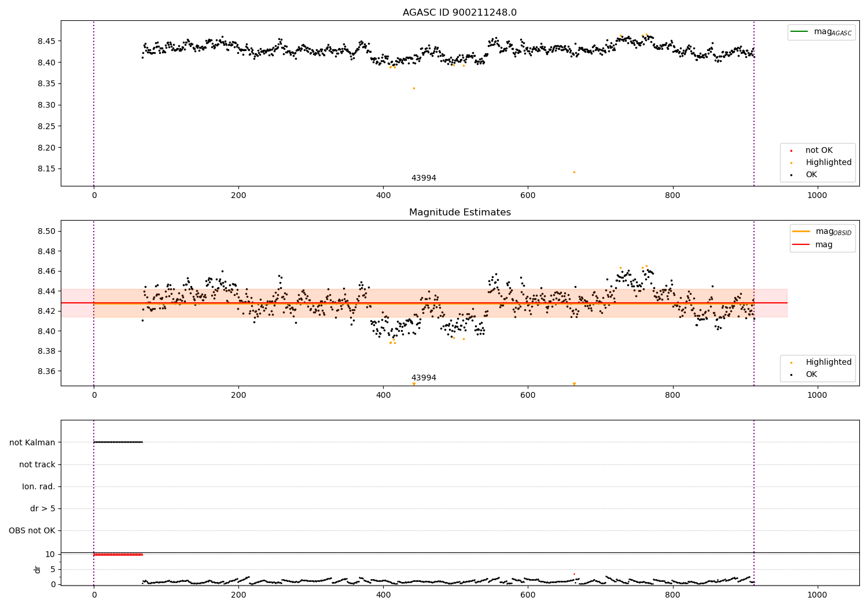Click the 8.36 y-tick in Magnitude Estimates plot

[46, 371]
